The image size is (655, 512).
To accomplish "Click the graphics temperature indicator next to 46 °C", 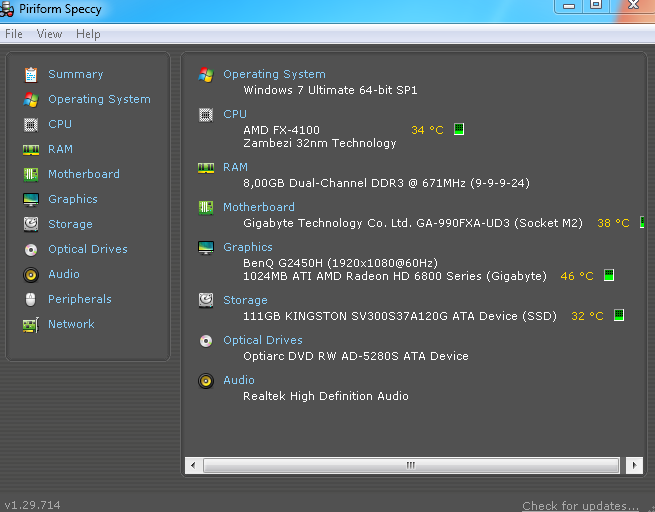I will click(x=609, y=275).
